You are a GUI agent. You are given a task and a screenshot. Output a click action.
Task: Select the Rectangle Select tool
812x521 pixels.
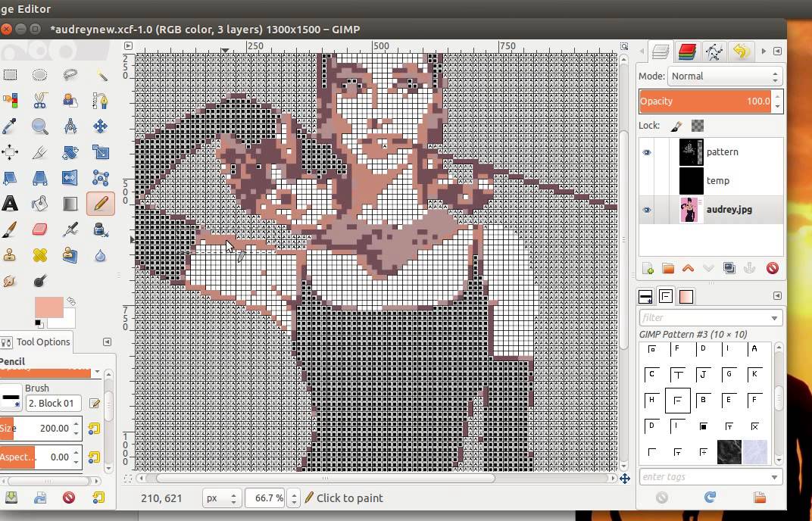(10, 75)
